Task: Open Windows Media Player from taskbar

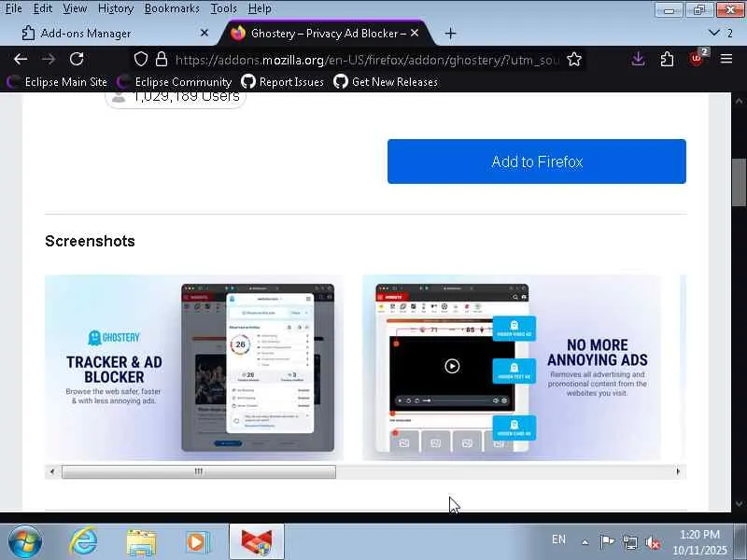Action: pyautogui.click(x=197, y=542)
